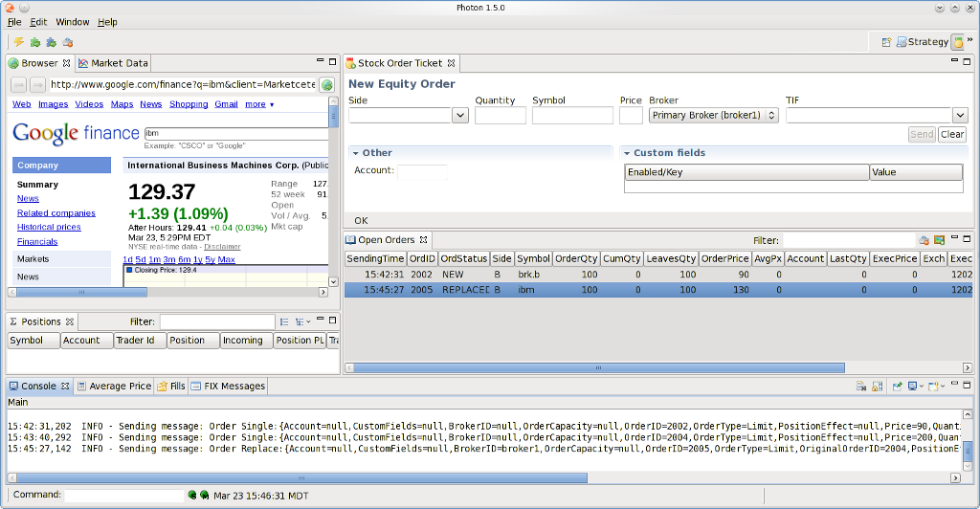
Task: Toggle flat view icon in Positions panel
Action: 285,322
